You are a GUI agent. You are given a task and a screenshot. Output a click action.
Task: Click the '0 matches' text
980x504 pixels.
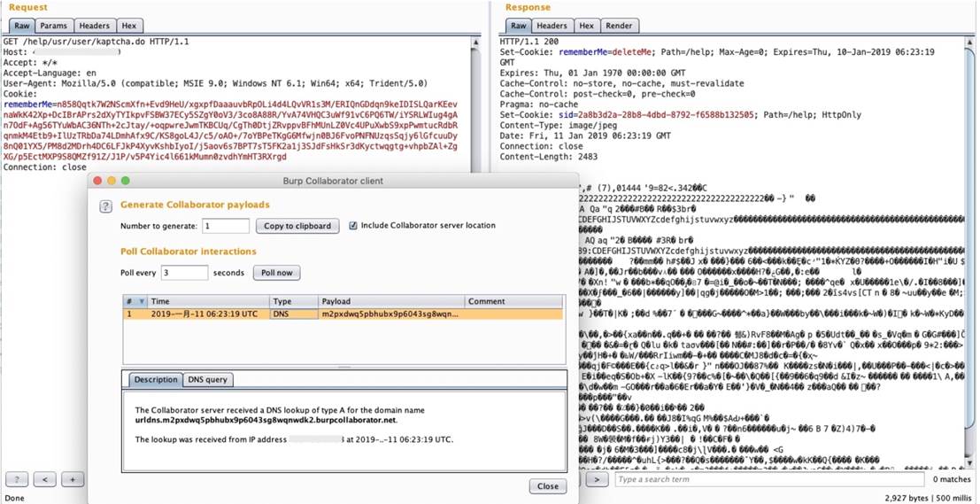pos(953,479)
